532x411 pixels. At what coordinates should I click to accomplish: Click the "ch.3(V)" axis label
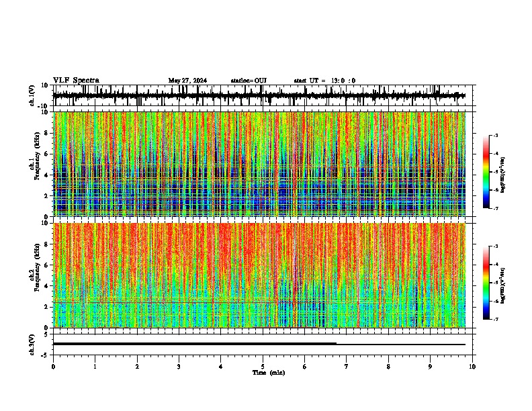click(x=32, y=345)
